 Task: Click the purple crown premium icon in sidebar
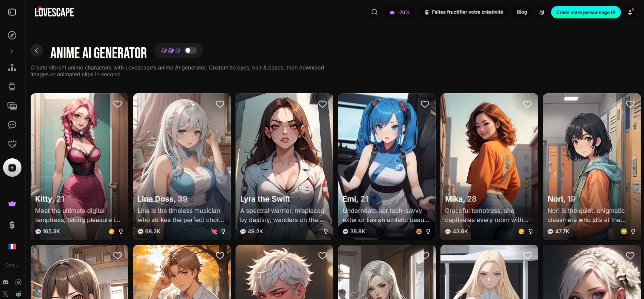pos(12,204)
